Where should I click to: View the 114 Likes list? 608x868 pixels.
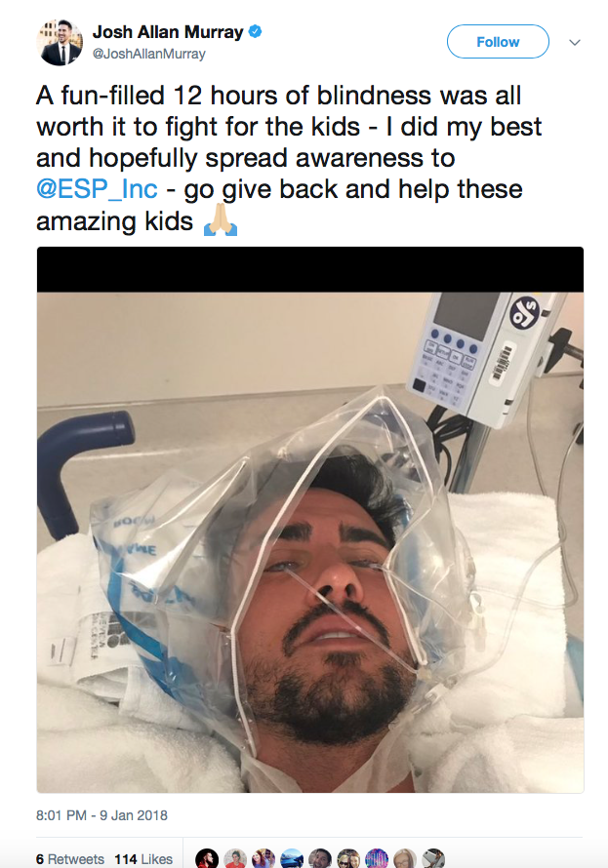click(143, 859)
